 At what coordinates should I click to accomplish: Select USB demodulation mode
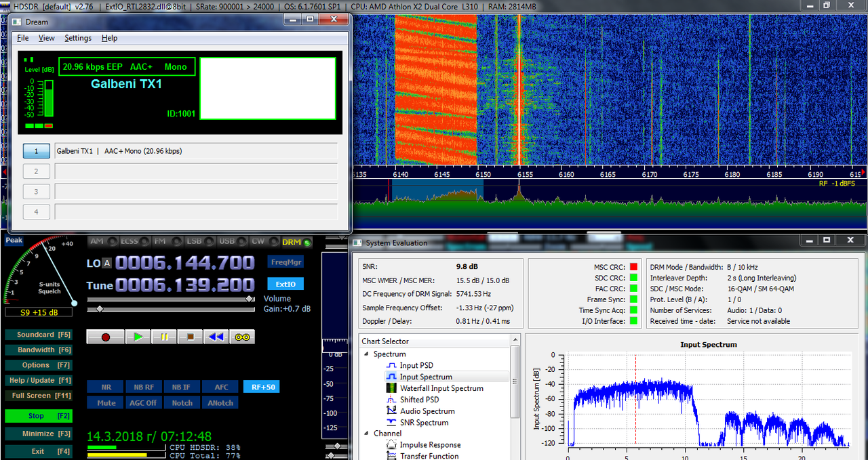tap(232, 241)
